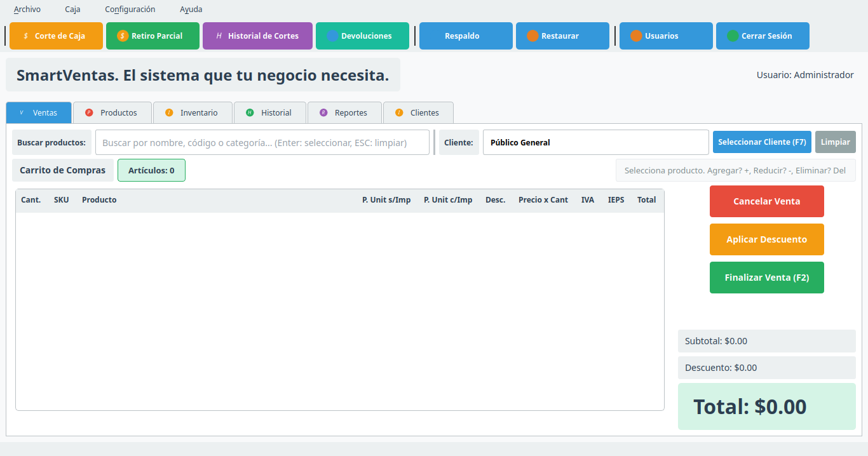The height and width of the screenshot is (456, 868).
Task: Click the V icon on Ventas tab
Action: (x=22, y=112)
